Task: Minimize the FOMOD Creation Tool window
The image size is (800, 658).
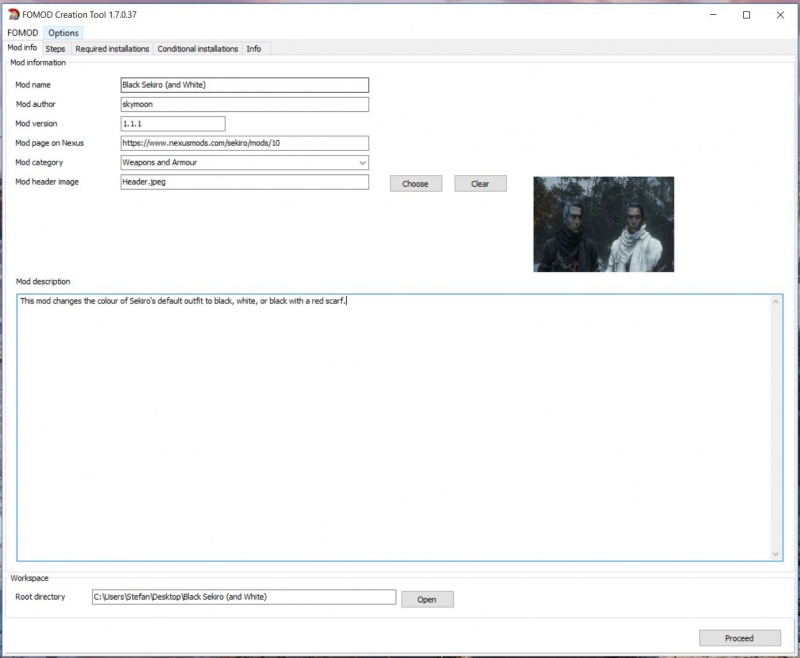Action: click(713, 15)
